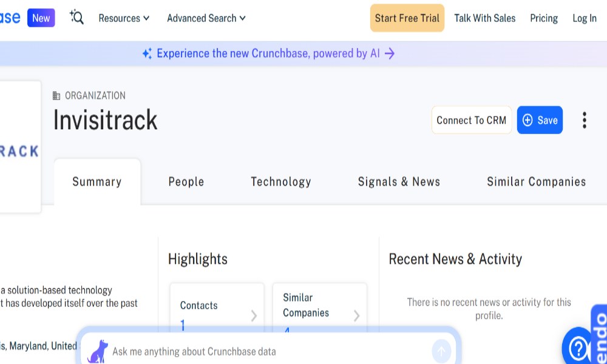Switch to the Technology tab
The width and height of the screenshot is (607, 364).
click(281, 181)
